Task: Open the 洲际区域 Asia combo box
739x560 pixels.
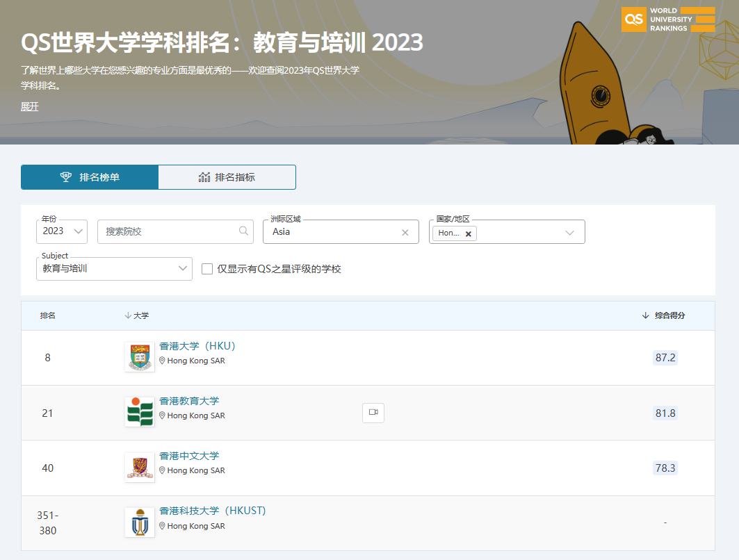Action: pyautogui.click(x=341, y=232)
